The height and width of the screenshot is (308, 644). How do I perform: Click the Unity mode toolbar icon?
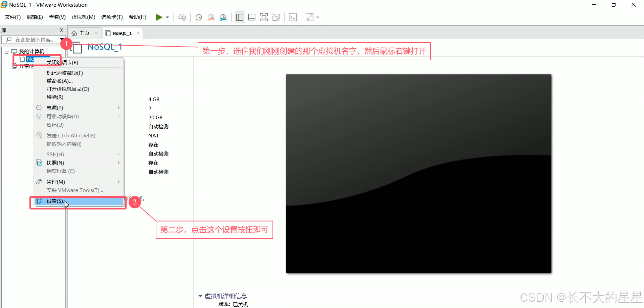pyautogui.click(x=276, y=17)
